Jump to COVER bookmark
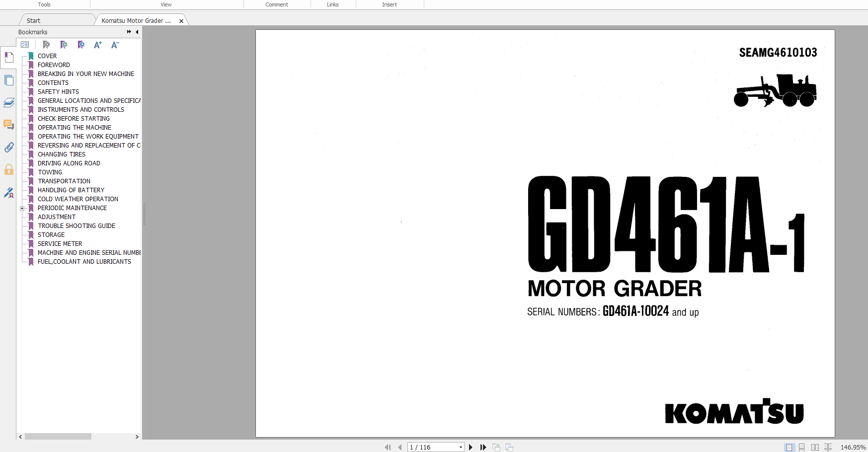The image size is (868, 452). click(47, 56)
